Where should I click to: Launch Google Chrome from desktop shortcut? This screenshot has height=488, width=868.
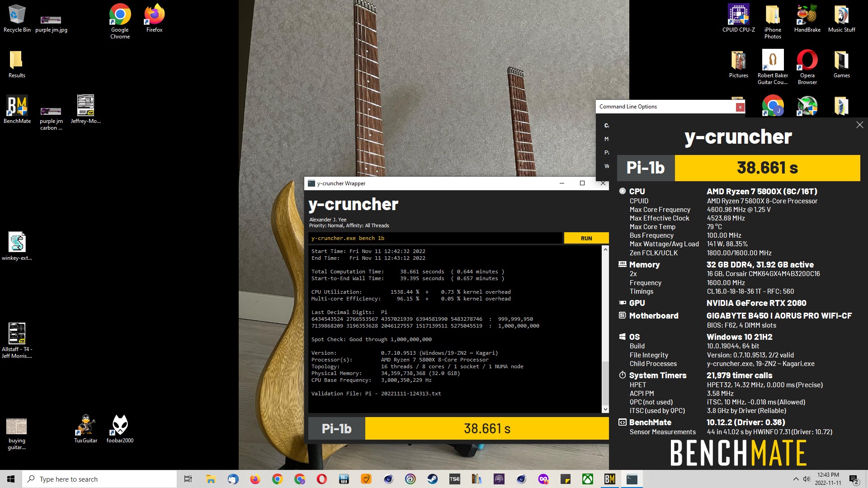tap(120, 21)
